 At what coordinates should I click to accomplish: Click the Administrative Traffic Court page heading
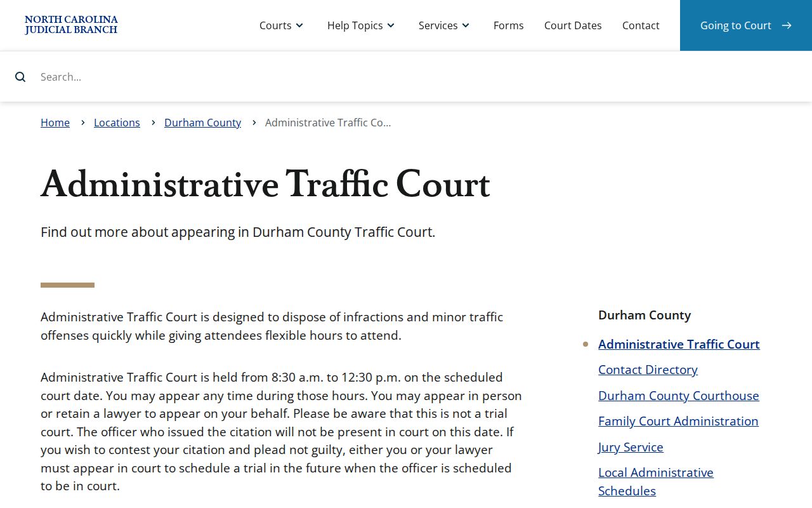265,185
